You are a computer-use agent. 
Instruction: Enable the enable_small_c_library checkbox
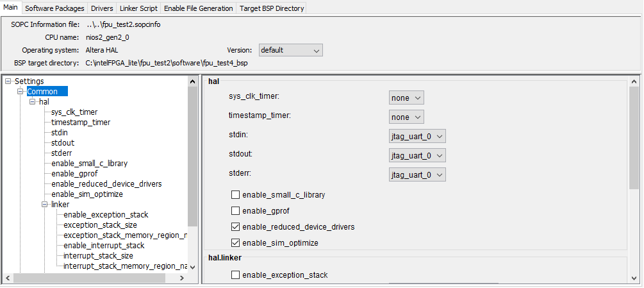pyautogui.click(x=235, y=195)
